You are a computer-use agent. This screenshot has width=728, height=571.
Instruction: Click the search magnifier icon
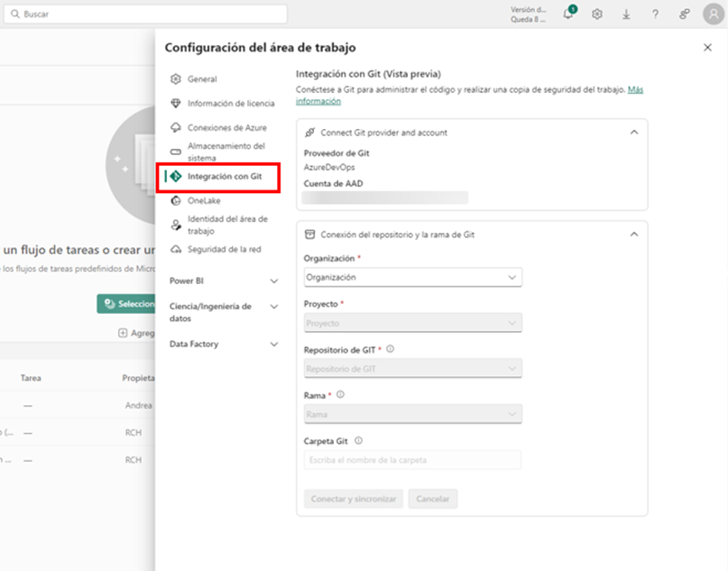coord(15,14)
